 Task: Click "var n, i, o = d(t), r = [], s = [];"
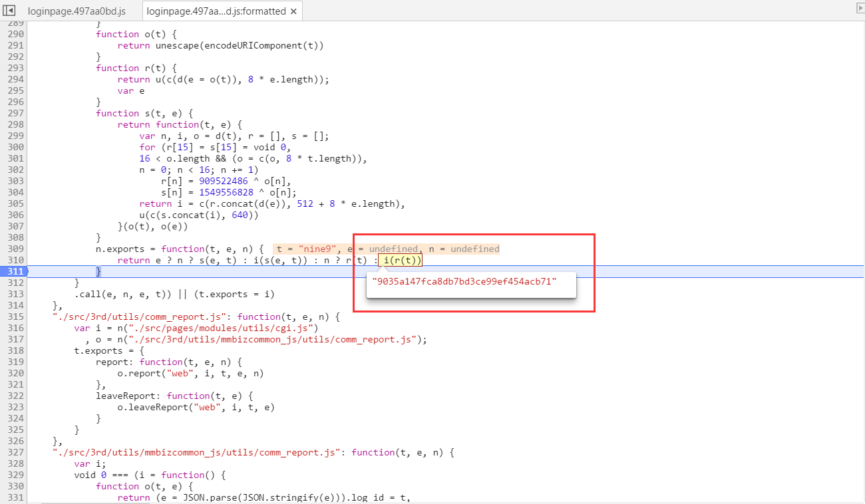pyautogui.click(x=234, y=136)
